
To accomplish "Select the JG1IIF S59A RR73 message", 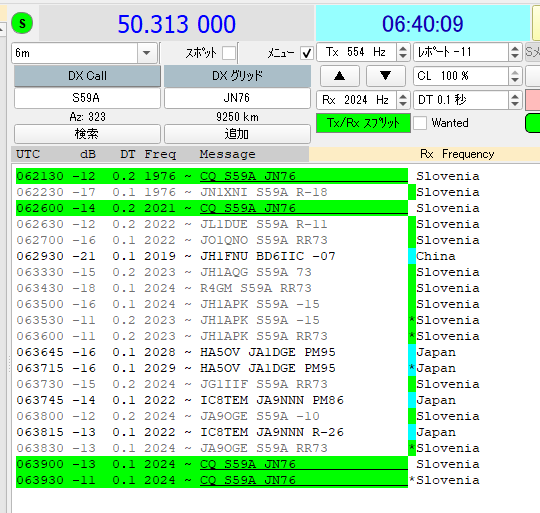I will pos(264,384).
